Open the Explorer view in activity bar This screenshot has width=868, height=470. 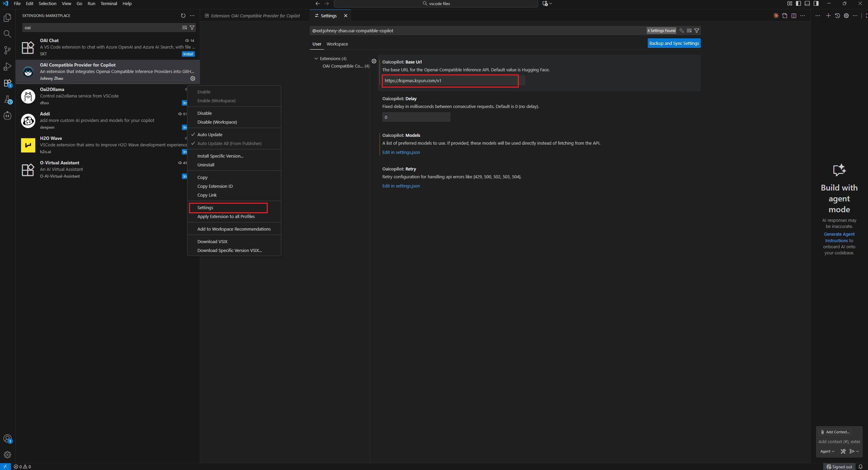[7, 18]
